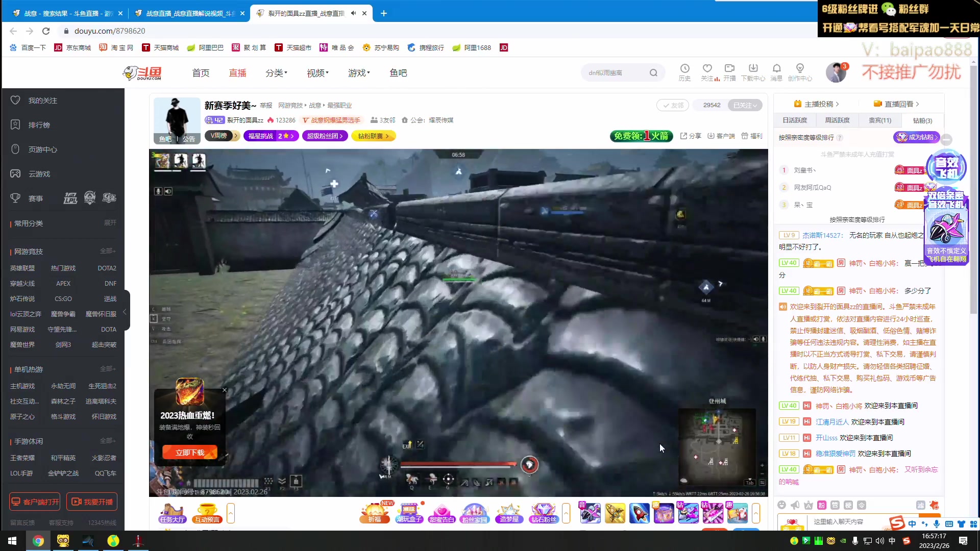This screenshot has width=980, height=551.
Task: Collapse the left sidebar with arrow handle
Action: coord(125,311)
